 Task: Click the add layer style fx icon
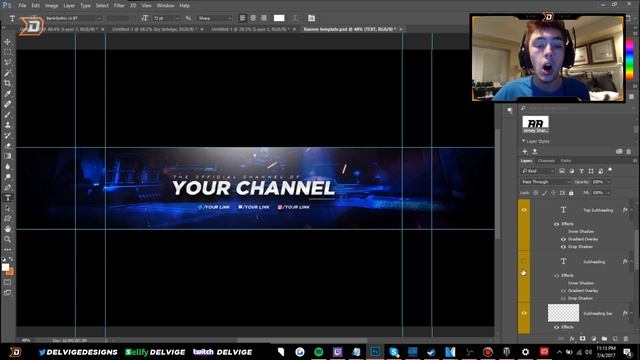[572, 339]
